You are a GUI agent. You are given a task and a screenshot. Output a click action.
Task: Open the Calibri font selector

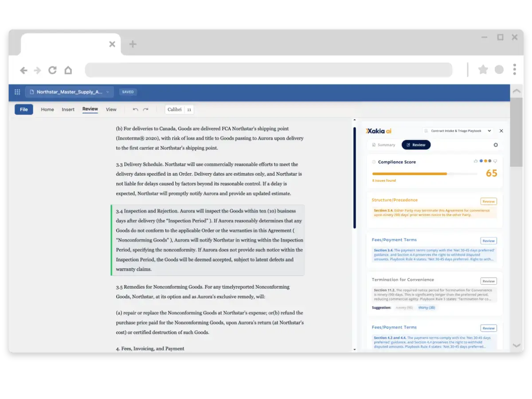174,110
